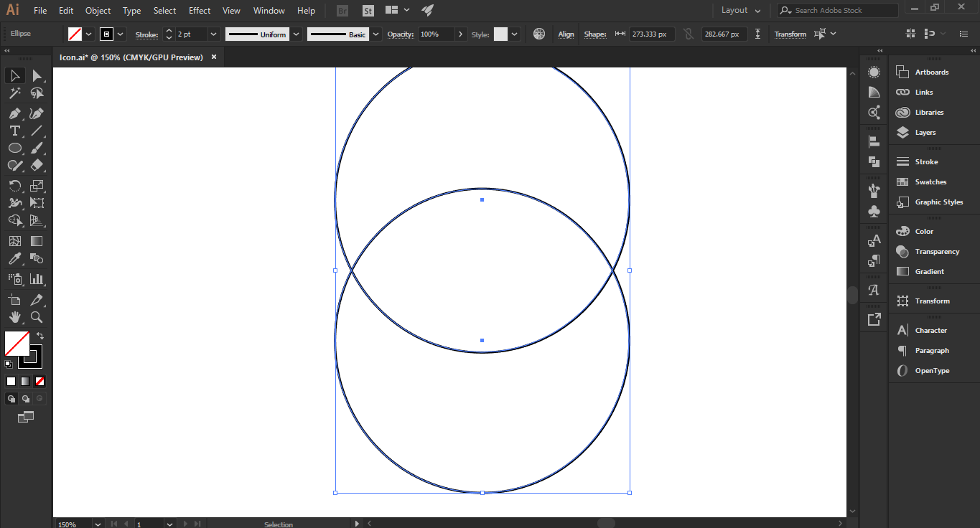Open graphic Style dropdown

[x=515, y=34]
